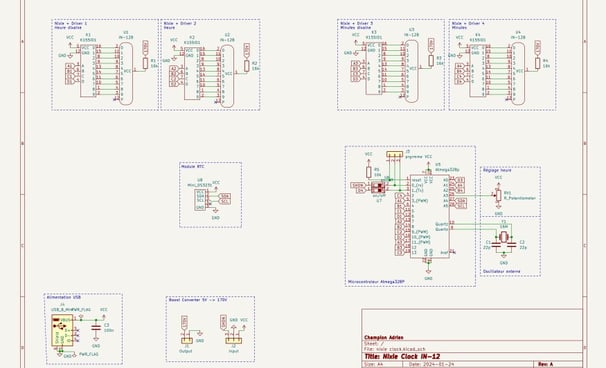Click the 'Oscillateur externe' label
606x368 pixels.
pyautogui.click(x=502, y=271)
